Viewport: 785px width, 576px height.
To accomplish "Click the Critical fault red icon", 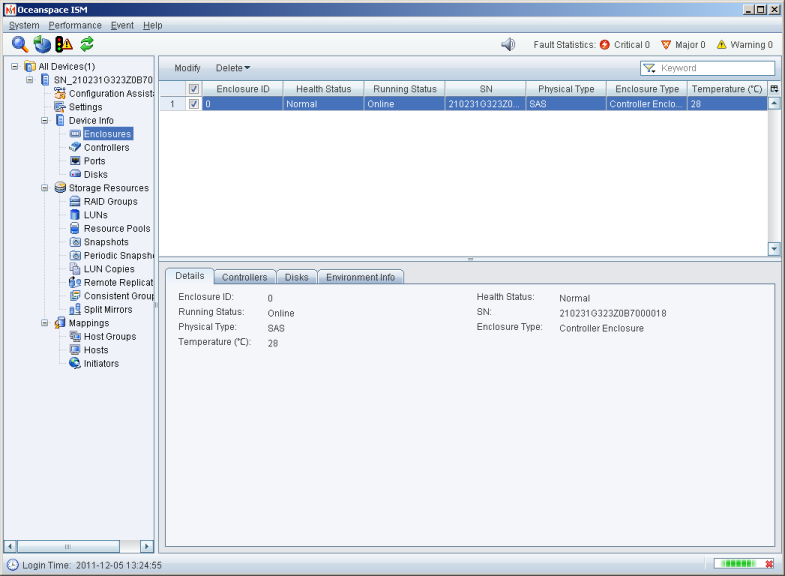I will (x=605, y=45).
